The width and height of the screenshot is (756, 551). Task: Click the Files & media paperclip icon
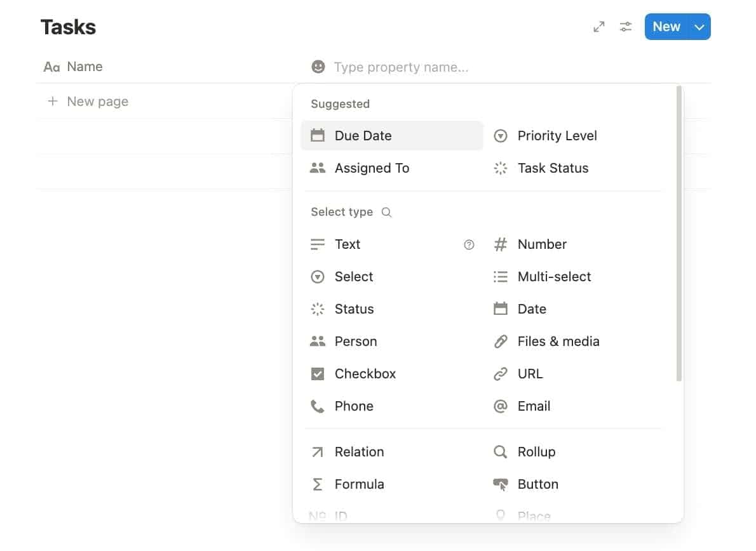point(501,342)
